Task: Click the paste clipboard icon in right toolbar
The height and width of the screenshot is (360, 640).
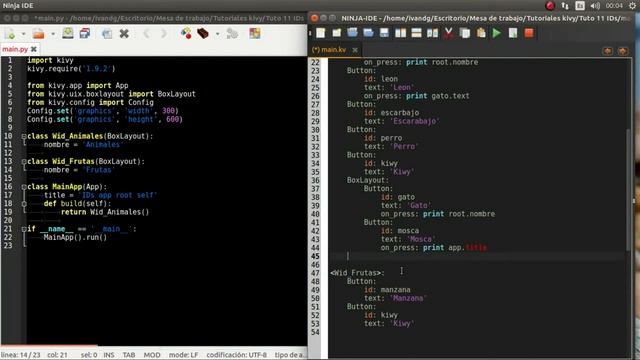Action: click(481, 33)
